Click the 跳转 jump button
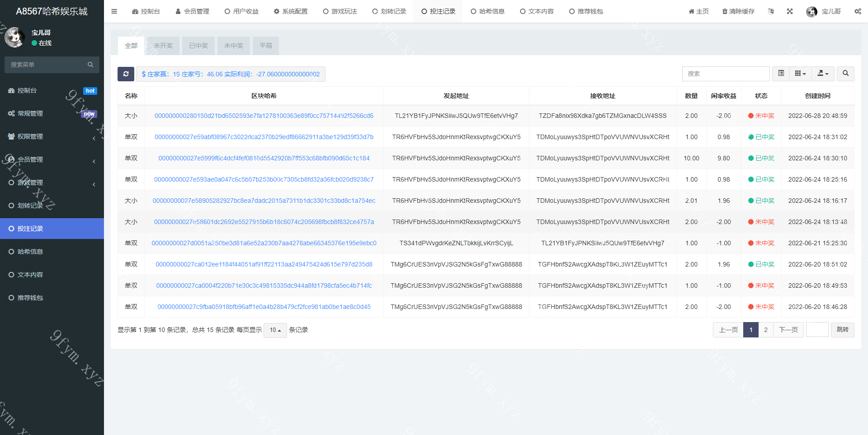Screen dimensions: 868x435 [843, 330]
